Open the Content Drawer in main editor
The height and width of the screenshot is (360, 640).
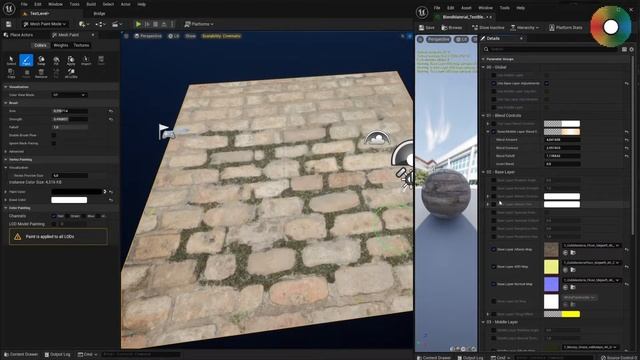pyautogui.click(x=20, y=354)
